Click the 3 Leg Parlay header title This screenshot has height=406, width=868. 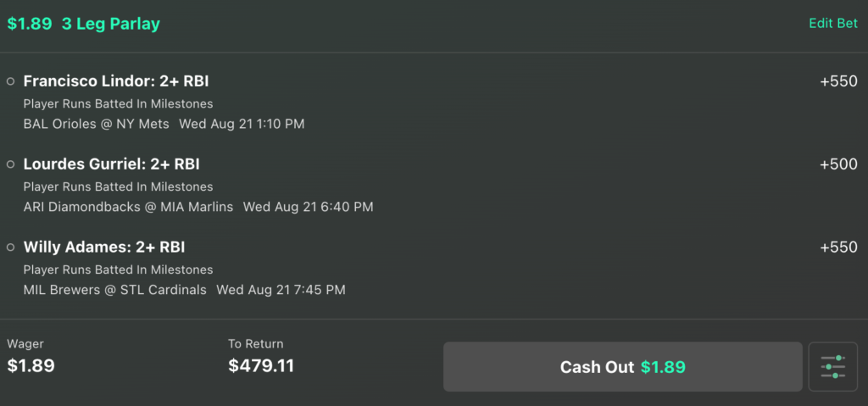111,24
